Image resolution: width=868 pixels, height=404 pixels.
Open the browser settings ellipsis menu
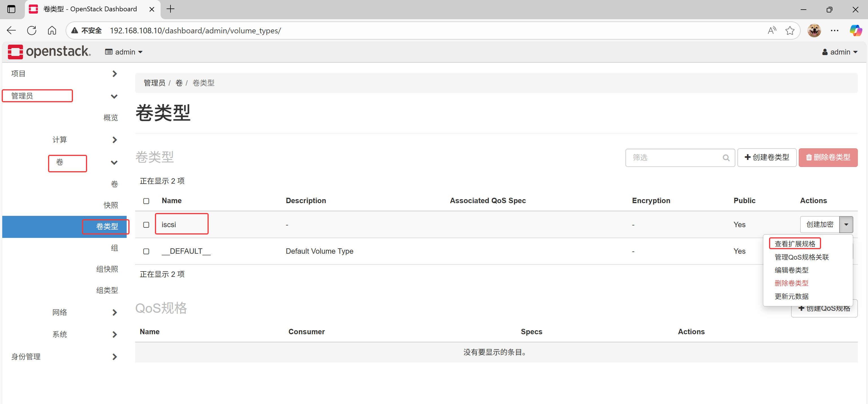[834, 31]
